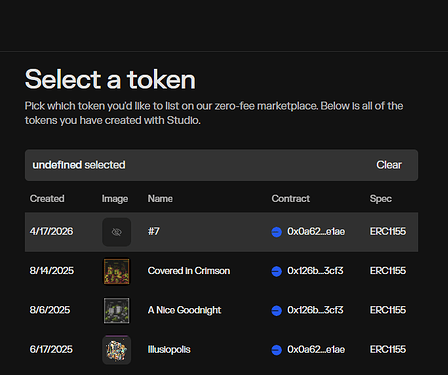This screenshot has height=375, width=448.
Task: Click the Spec column header
Action: (x=381, y=199)
